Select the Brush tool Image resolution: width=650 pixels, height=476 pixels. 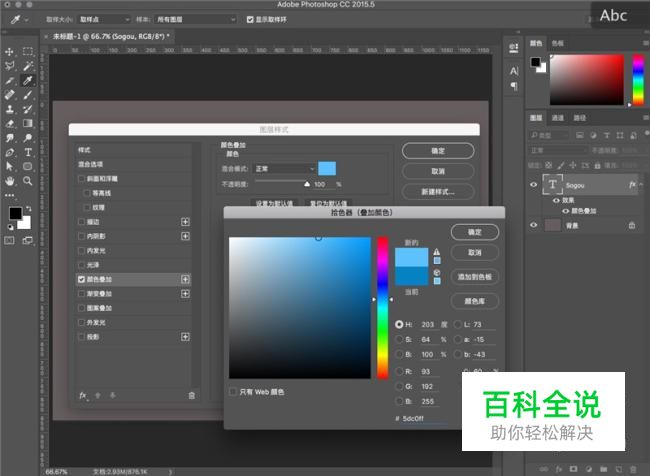coord(28,95)
